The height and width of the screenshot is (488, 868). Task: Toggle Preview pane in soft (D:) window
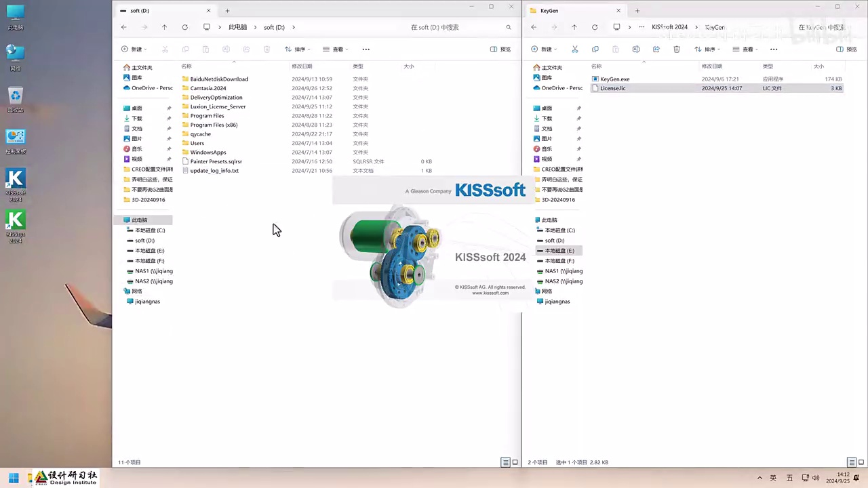pos(500,49)
